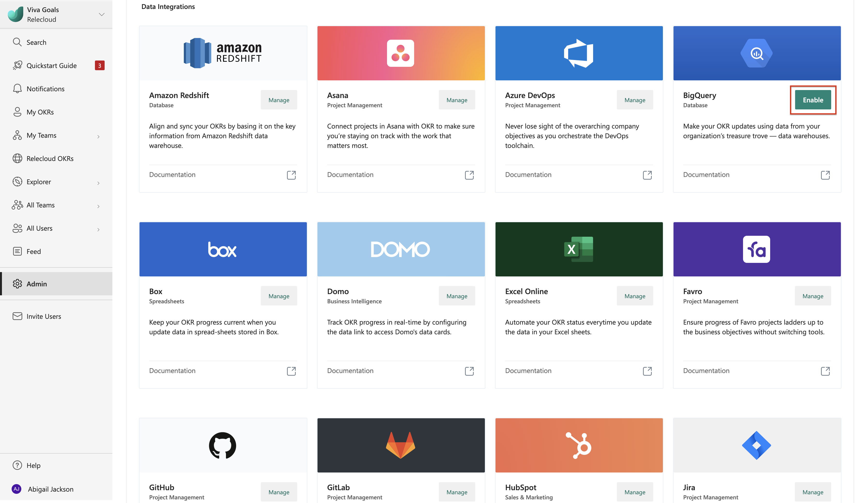Click the GitHub logo banner
This screenshot has height=503, width=868.
(x=223, y=445)
